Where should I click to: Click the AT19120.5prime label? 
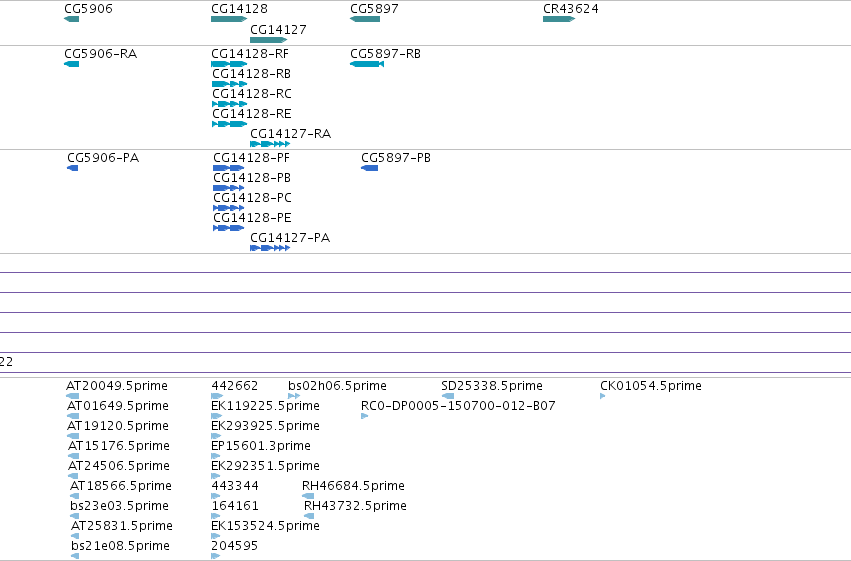pos(118,426)
